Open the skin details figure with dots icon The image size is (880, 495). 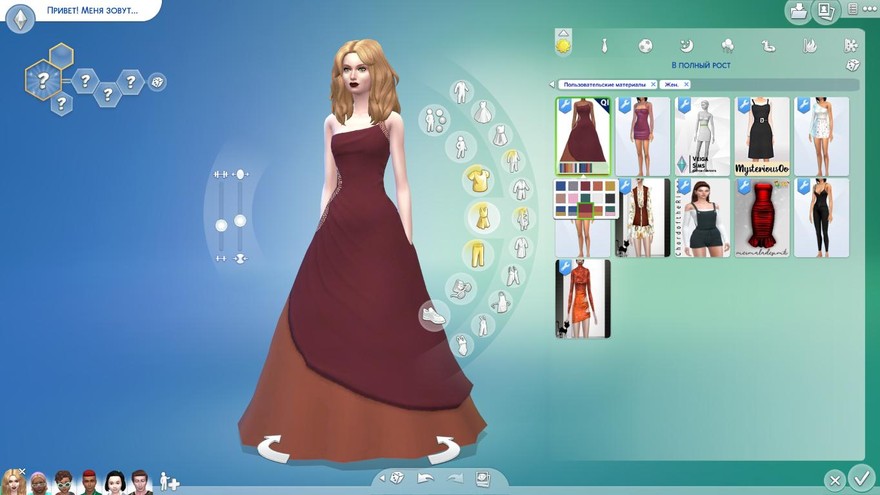click(434, 120)
